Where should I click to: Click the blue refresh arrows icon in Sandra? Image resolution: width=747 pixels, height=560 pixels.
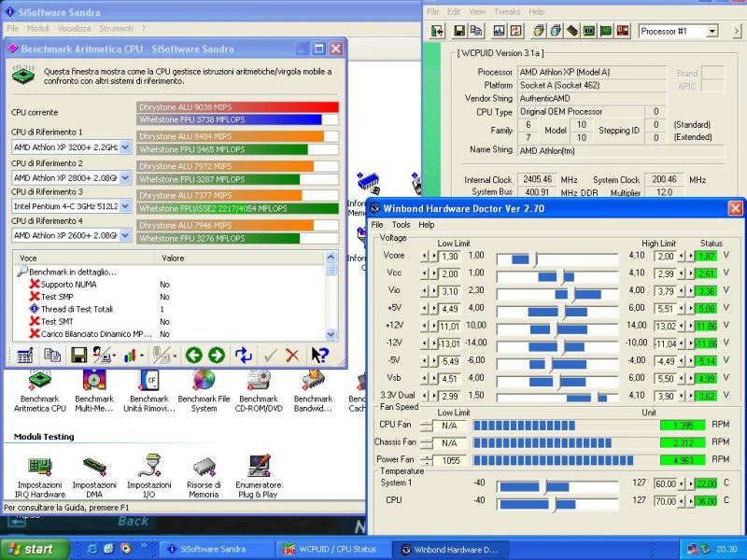pyautogui.click(x=244, y=356)
